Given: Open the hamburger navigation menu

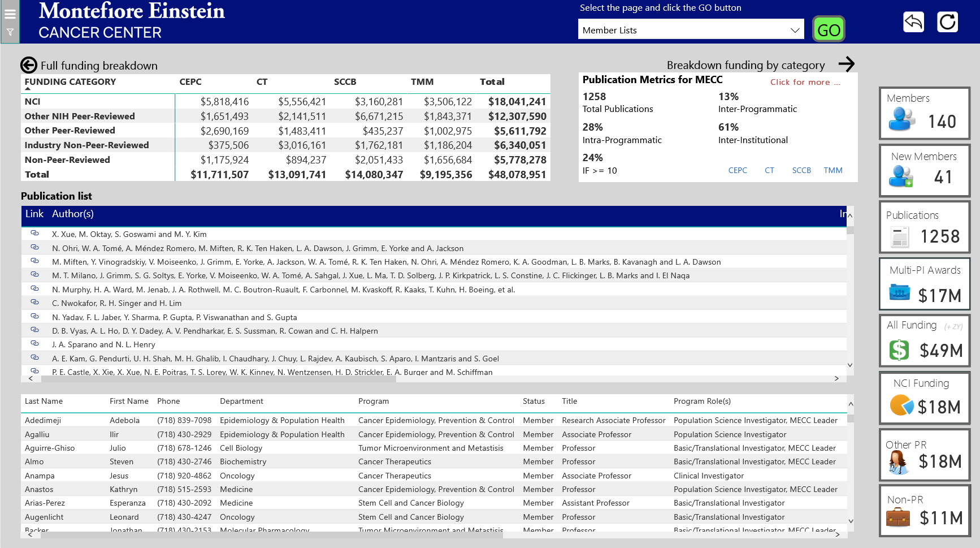Looking at the screenshot, I should [x=10, y=15].
